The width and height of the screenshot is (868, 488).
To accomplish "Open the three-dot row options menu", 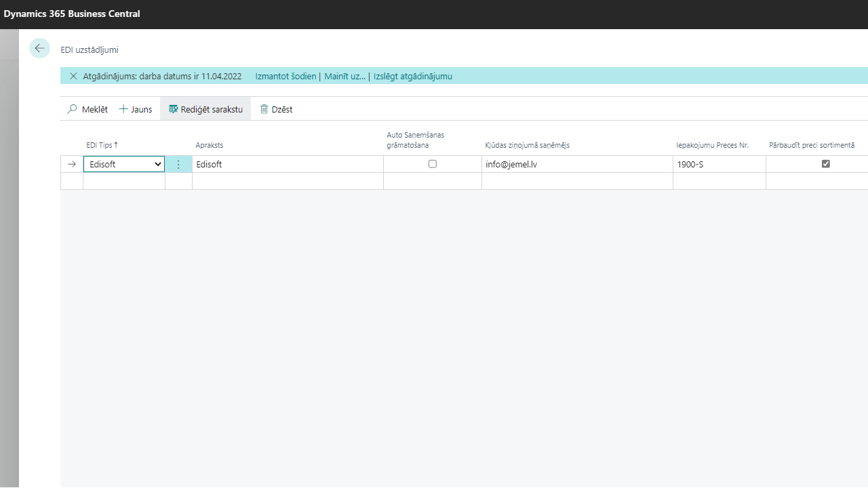I will coord(178,164).
